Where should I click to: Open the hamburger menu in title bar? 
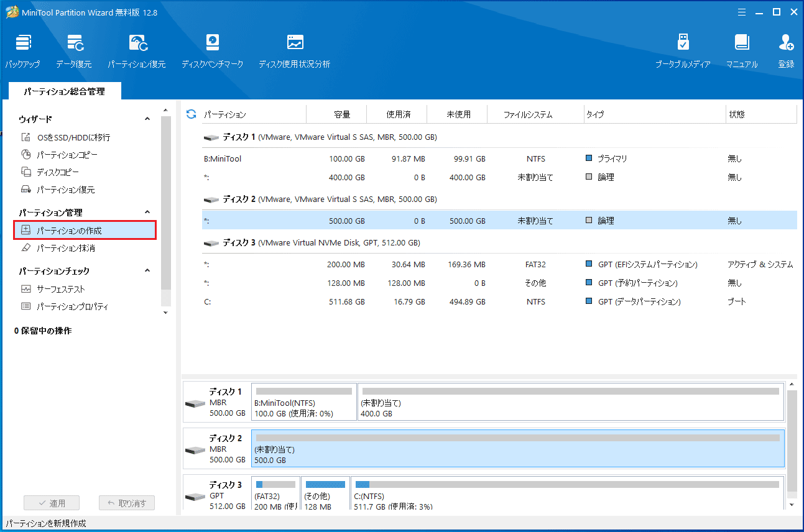point(741,12)
